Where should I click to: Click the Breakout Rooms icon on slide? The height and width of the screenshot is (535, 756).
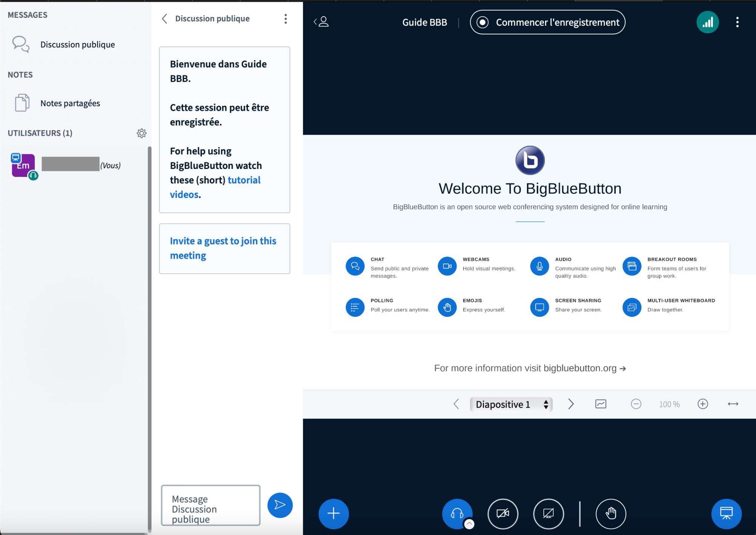[632, 266]
